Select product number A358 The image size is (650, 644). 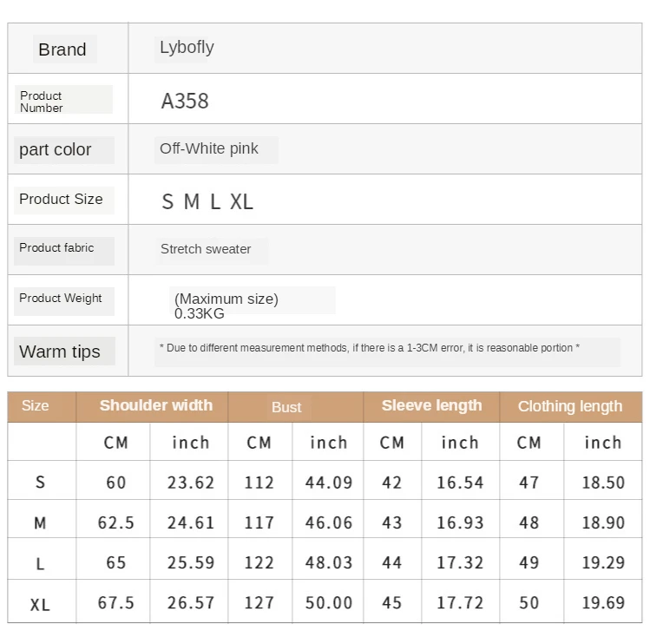point(185,102)
